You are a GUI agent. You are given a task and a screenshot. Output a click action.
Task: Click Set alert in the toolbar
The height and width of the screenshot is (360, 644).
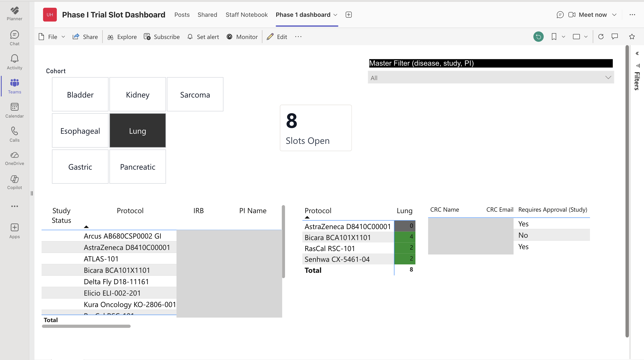(203, 37)
